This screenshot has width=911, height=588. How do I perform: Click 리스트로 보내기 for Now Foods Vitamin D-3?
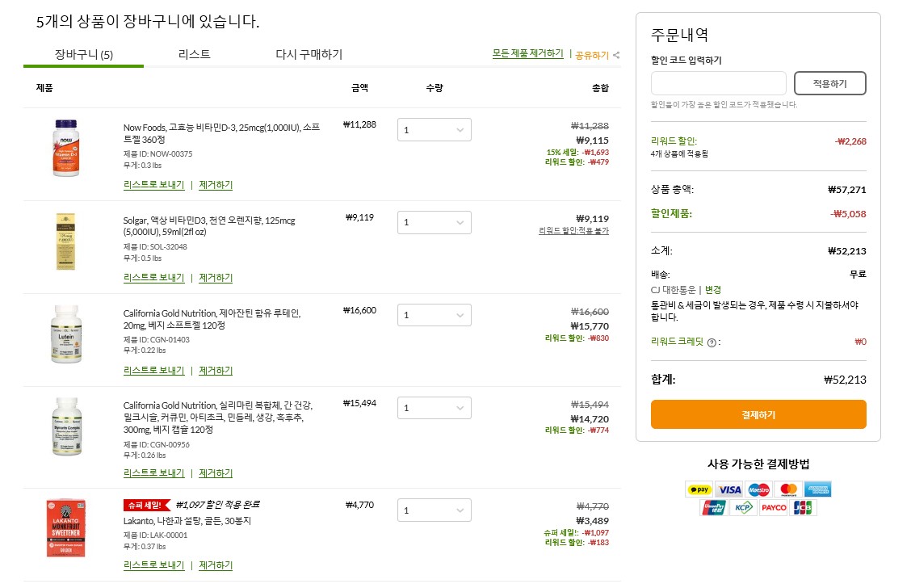pyautogui.click(x=153, y=185)
